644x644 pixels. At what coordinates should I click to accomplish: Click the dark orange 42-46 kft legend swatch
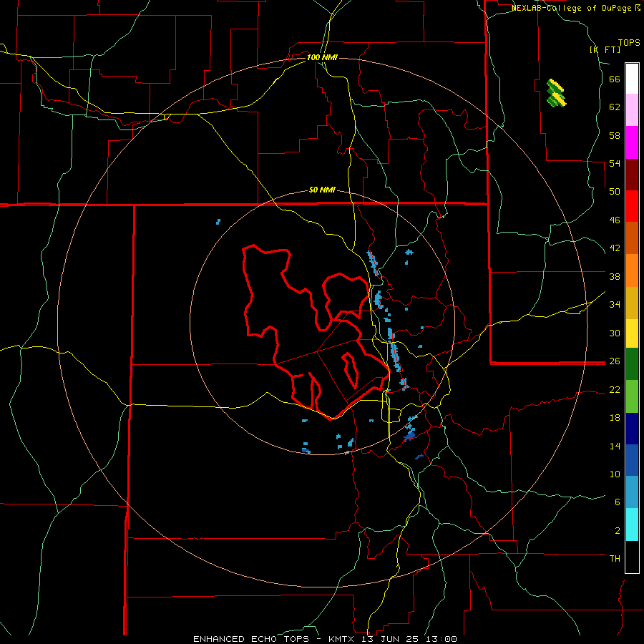632,238
